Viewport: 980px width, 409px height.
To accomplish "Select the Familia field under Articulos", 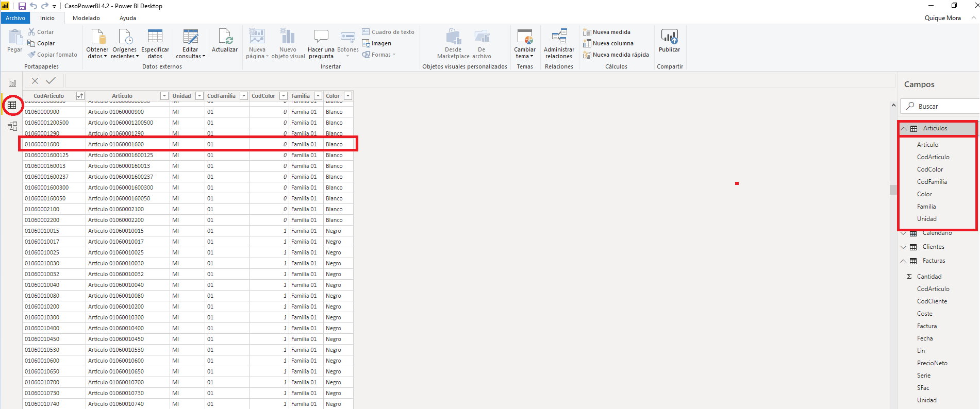I will click(926, 207).
